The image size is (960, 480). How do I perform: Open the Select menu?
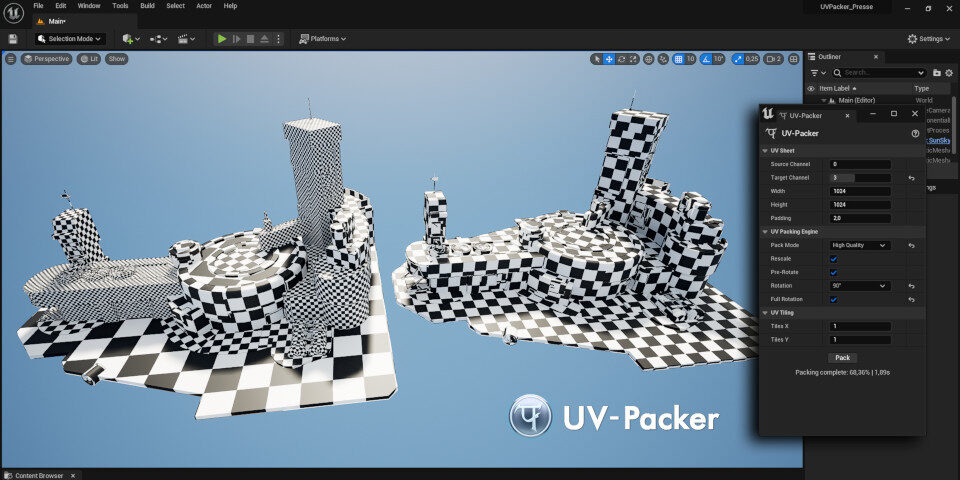pos(176,6)
